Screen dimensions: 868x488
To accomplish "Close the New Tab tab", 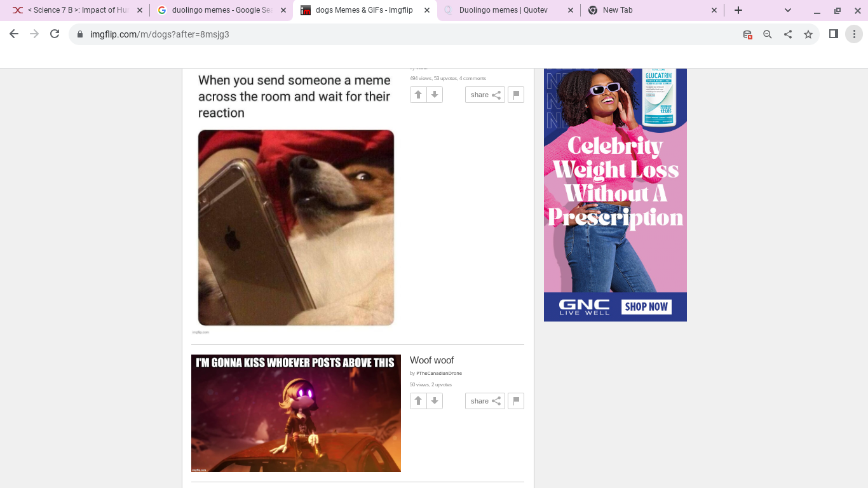I will (x=714, y=10).
